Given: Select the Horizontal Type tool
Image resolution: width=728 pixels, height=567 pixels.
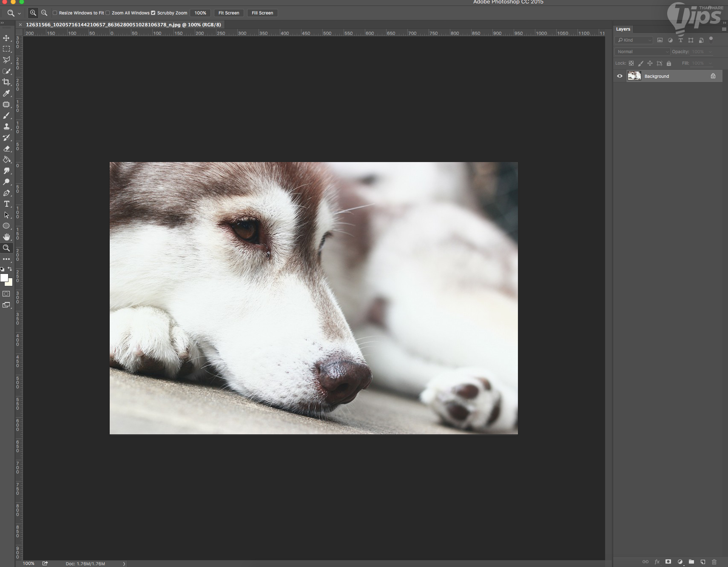Looking at the screenshot, I should coord(6,204).
